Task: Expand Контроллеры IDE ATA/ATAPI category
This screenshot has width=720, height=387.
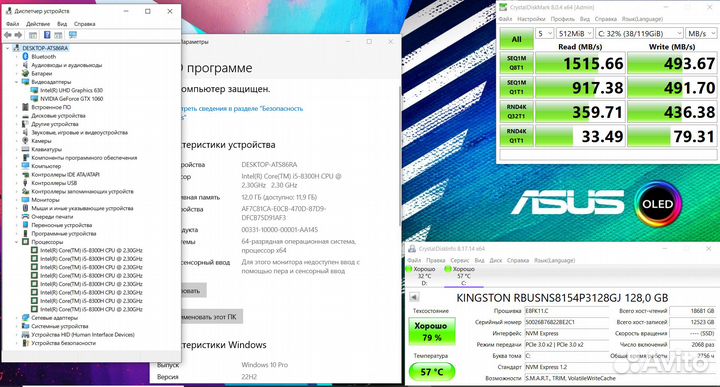Action: pyautogui.click(x=17, y=174)
